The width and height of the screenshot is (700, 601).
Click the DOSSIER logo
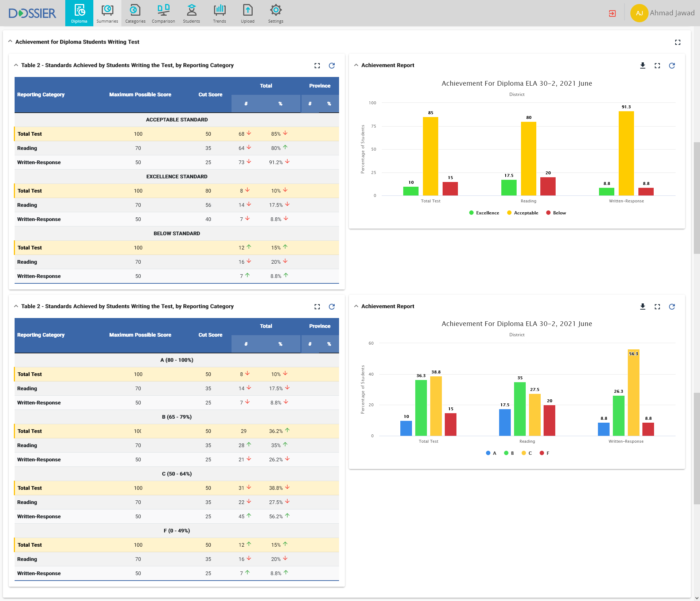click(x=32, y=13)
